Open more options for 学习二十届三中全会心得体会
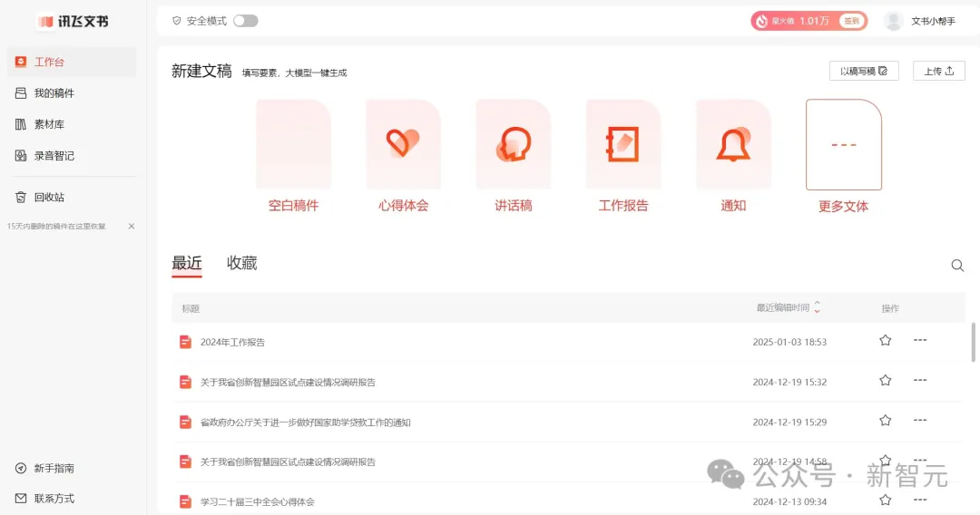The image size is (980, 515). 920,500
